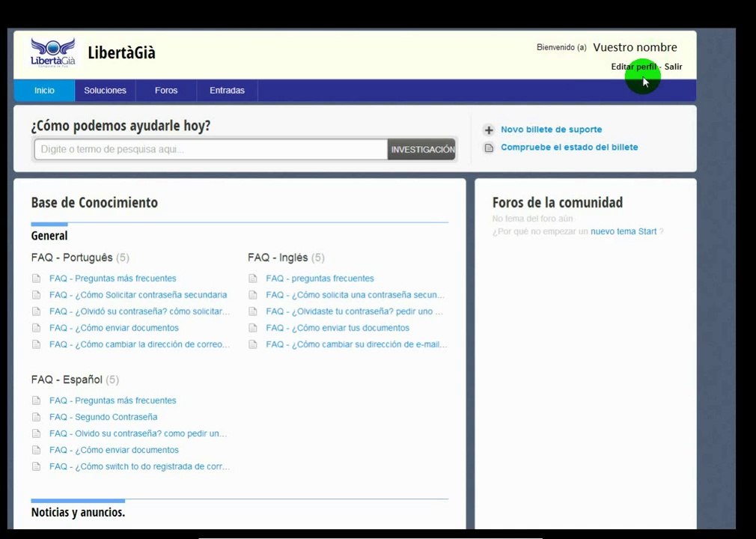756x539 pixels.
Task: Open Compruebe el estado del billete link
Action: tap(569, 147)
